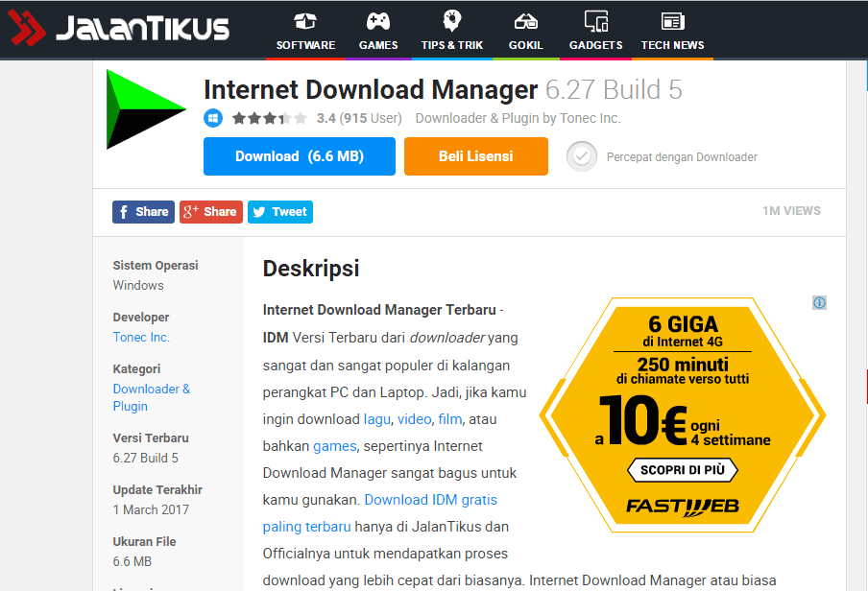The height and width of the screenshot is (591, 868).
Task: Click the 'Windows' operating system value
Action: (138, 285)
